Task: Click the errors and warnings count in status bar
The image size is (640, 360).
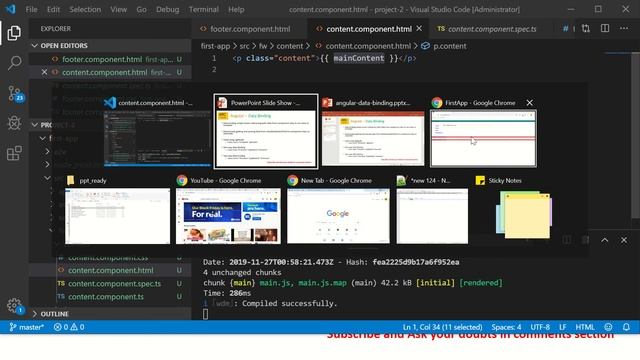Action: tap(69, 327)
